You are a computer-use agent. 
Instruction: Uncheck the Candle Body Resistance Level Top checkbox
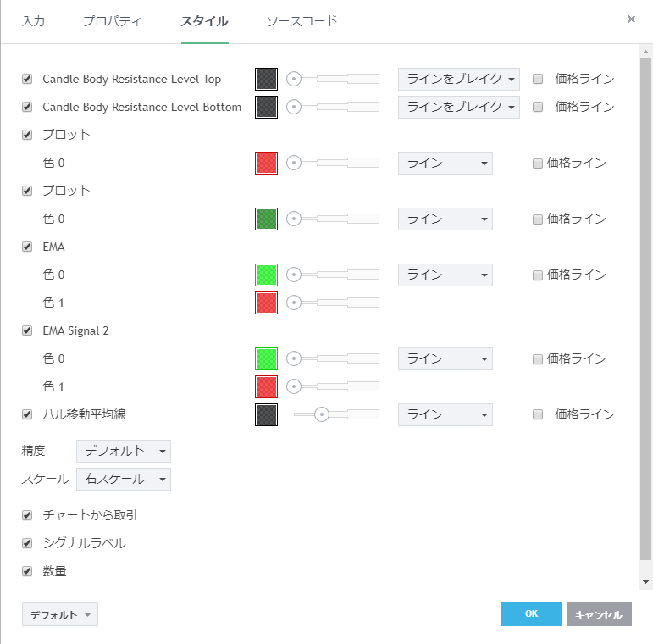pos(27,79)
